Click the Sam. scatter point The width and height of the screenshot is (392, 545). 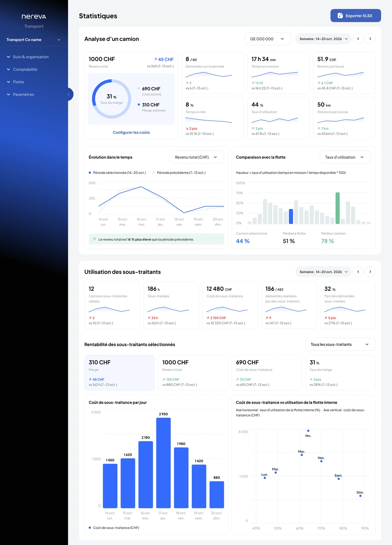pyautogui.click(x=339, y=479)
